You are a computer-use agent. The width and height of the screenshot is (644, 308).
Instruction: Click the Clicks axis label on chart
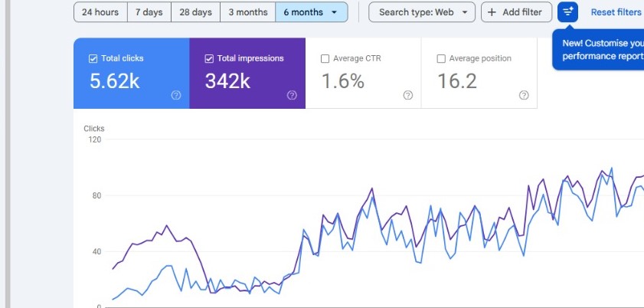coord(94,129)
